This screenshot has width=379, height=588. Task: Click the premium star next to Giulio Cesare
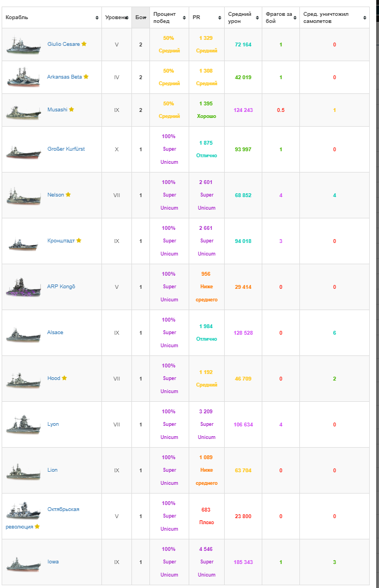[x=84, y=44]
